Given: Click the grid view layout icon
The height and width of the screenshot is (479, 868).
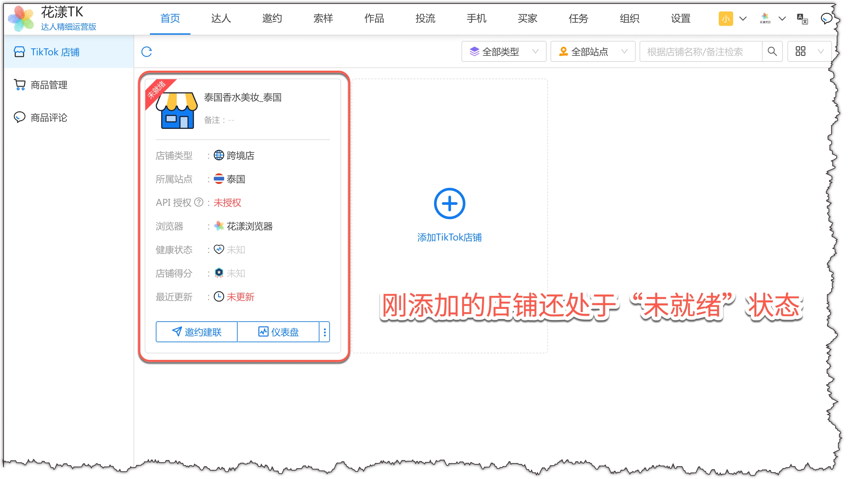Looking at the screenshot, I should [x=800, y=52].
